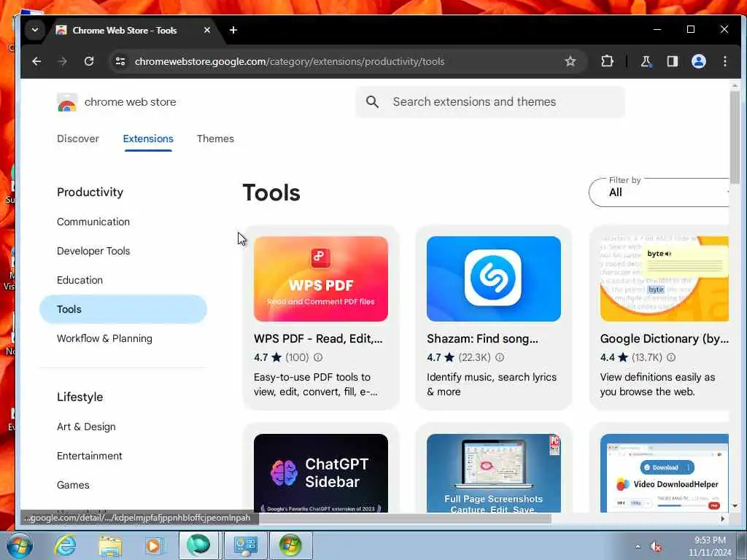Viewport: 747px width, 560px height.
Task: Show hidden system tray icons
Action: 638,546
